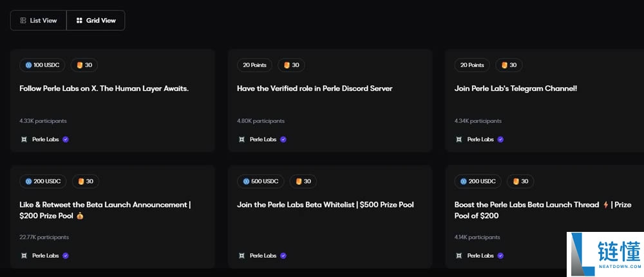Screen dimensions: 644x277
Task: Click USDC coin icon in 500 USDC badge
Action: click(x=247, y=181)
